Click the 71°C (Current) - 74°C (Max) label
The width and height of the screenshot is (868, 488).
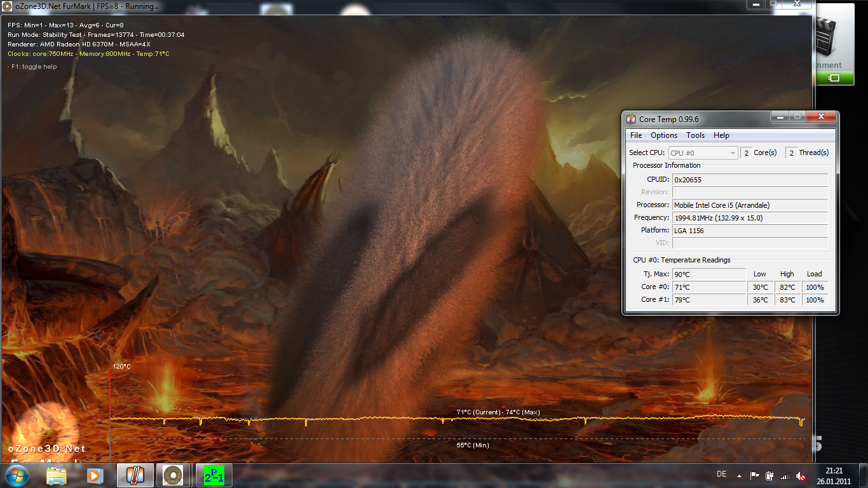click(x=498, y=412)
